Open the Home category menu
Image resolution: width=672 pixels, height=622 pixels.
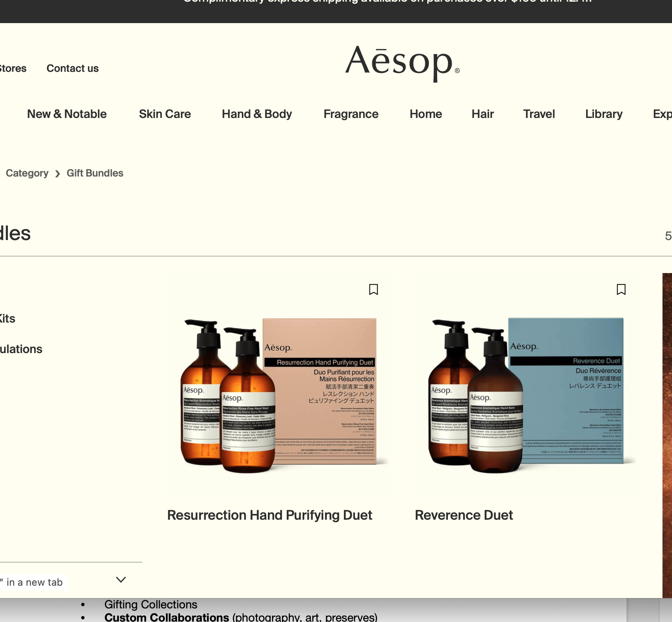[x=426, y=114]
